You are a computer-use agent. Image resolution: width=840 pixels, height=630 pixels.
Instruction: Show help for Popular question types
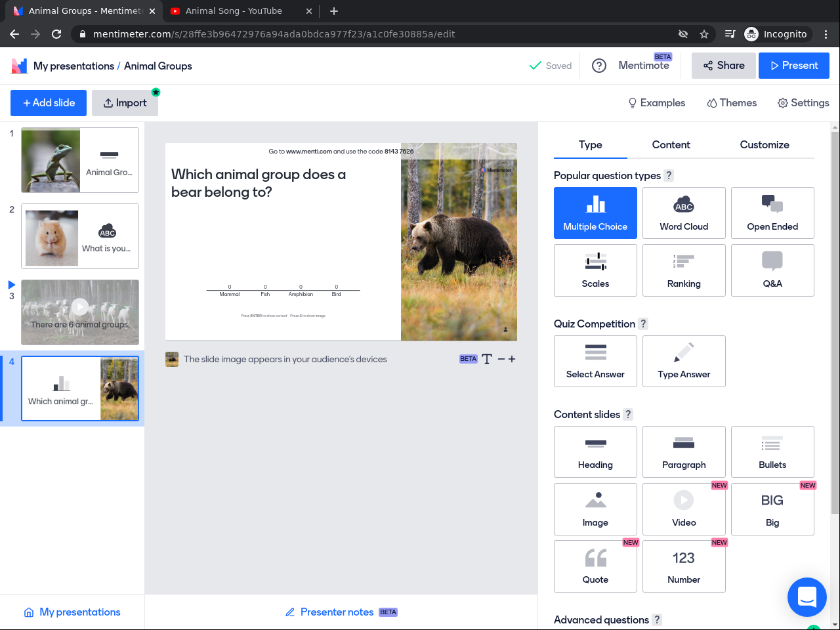(669, 175)
